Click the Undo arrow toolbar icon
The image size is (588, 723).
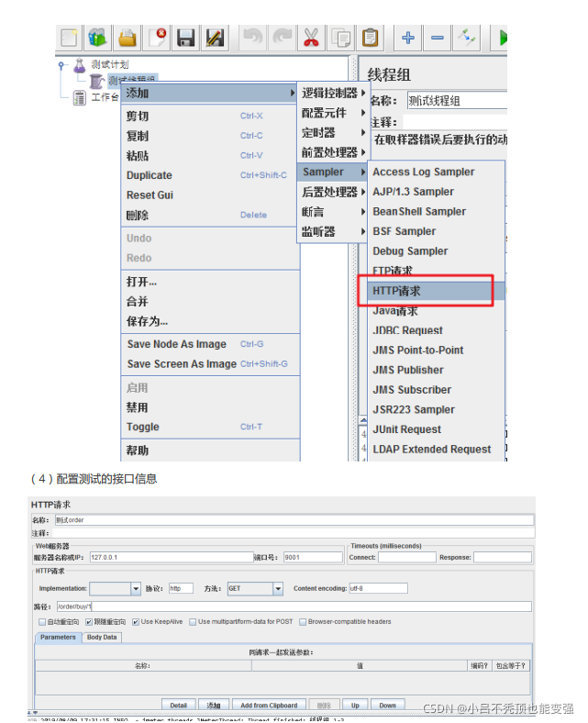point(253,38)
